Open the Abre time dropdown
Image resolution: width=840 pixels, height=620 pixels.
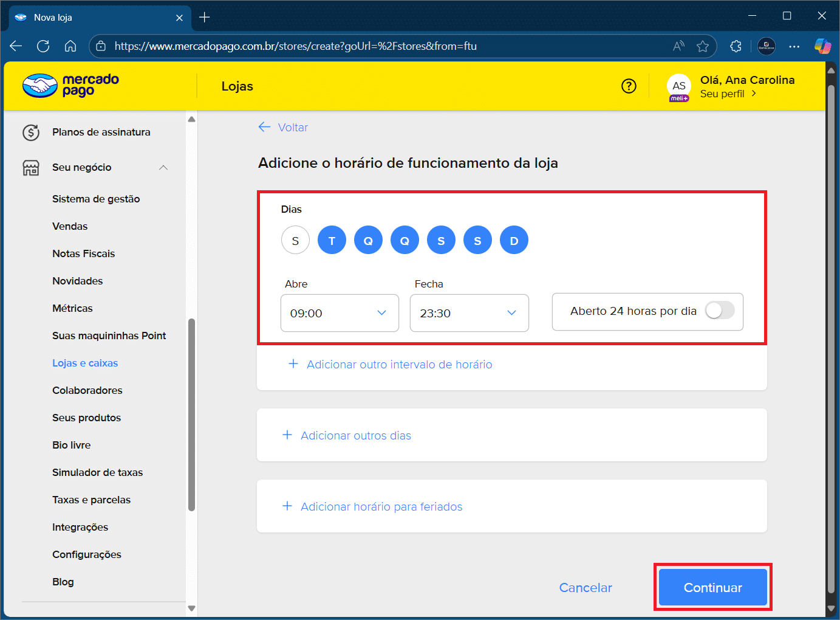tap(340, 313)
